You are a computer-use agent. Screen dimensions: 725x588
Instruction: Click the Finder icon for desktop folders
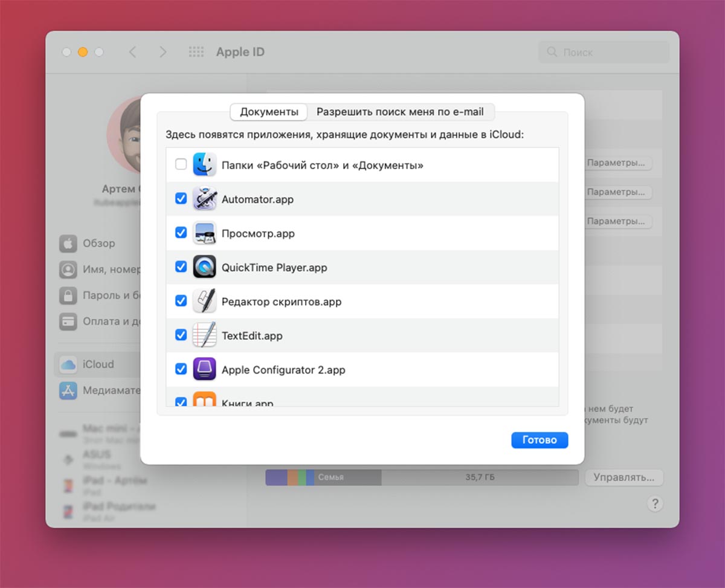coord(204,164)
